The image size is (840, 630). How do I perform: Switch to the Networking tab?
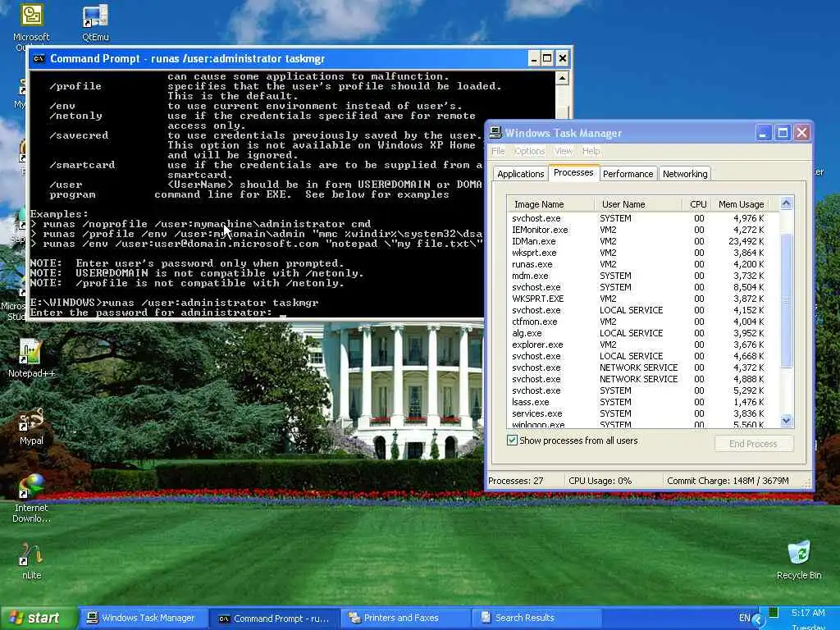pos(685,174)
